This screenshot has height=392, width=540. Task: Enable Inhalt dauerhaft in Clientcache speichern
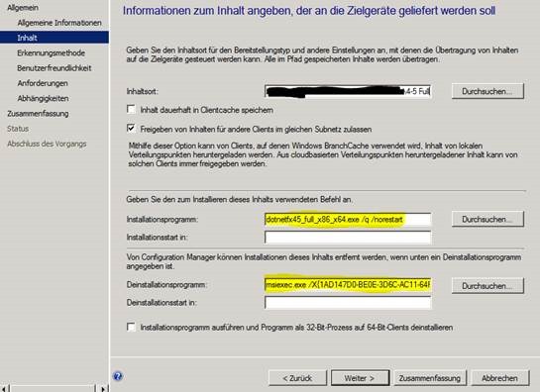(x=131, y=110)
